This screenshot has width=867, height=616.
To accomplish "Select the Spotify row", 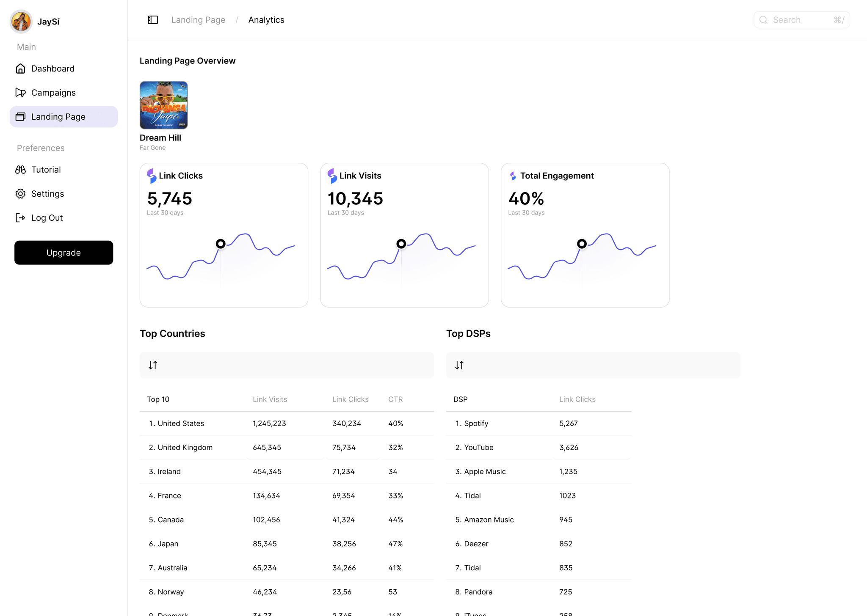I will coord(539,423).
